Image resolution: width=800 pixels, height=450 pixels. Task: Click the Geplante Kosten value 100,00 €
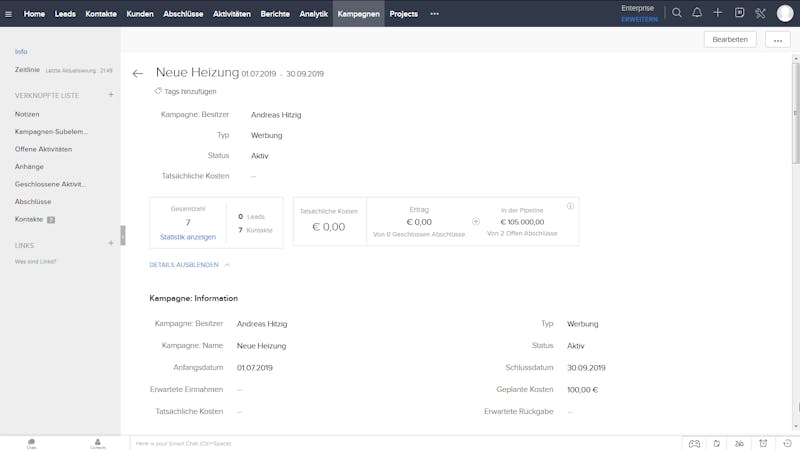tap(583, 390)
